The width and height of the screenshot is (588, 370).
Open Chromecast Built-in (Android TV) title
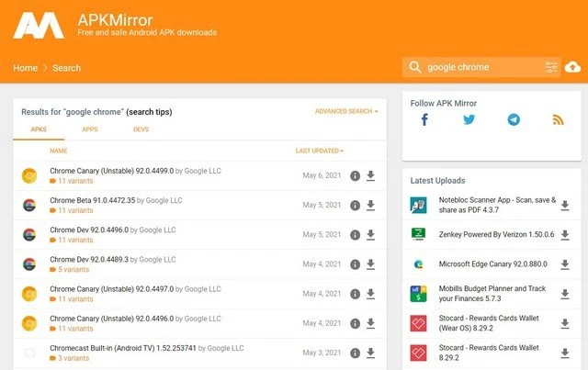[123, 348]
